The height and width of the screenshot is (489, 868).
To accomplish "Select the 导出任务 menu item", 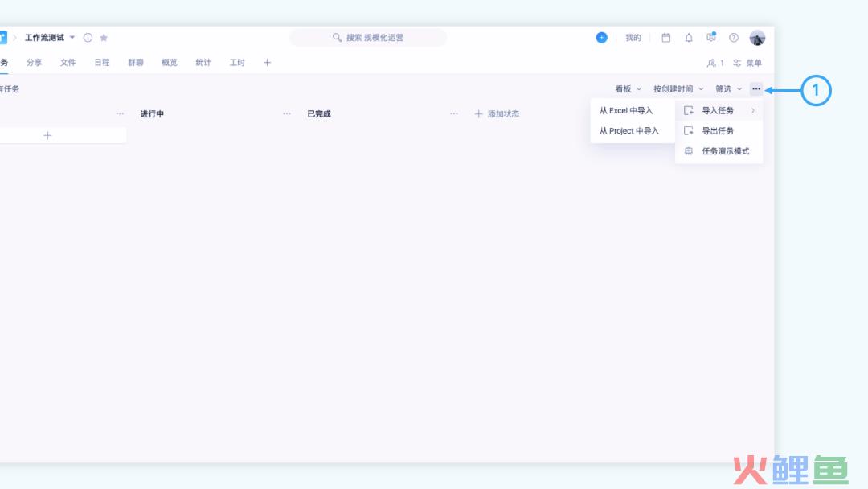I will (x=719, y=131).
